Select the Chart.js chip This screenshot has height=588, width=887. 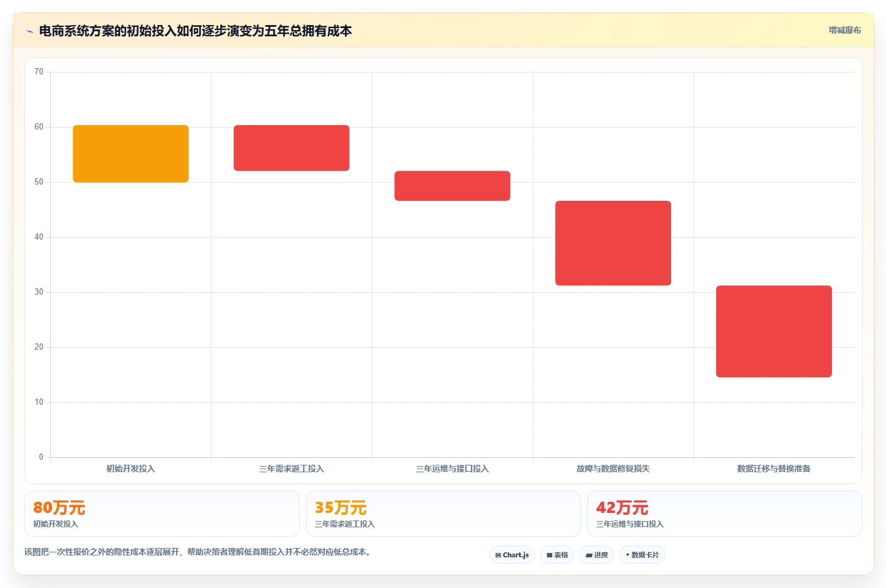coord(512,555)
